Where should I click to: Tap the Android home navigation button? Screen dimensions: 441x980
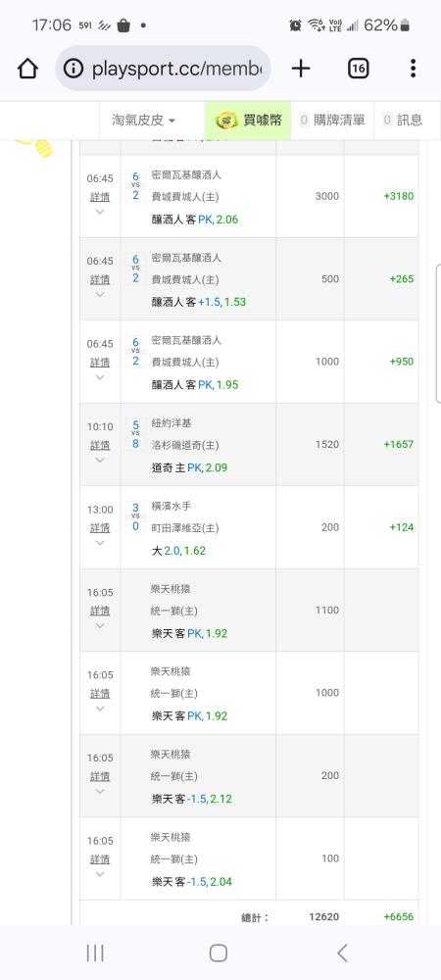218,953
